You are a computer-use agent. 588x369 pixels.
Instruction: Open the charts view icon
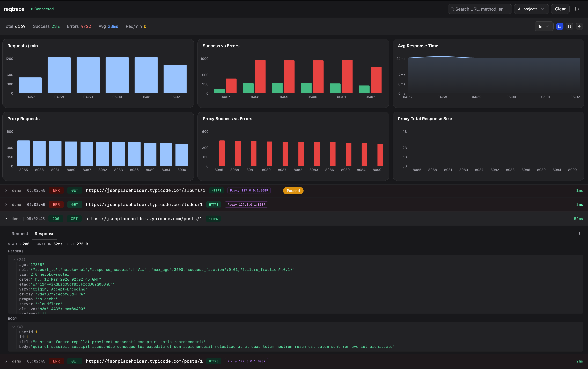pos(560,26)
